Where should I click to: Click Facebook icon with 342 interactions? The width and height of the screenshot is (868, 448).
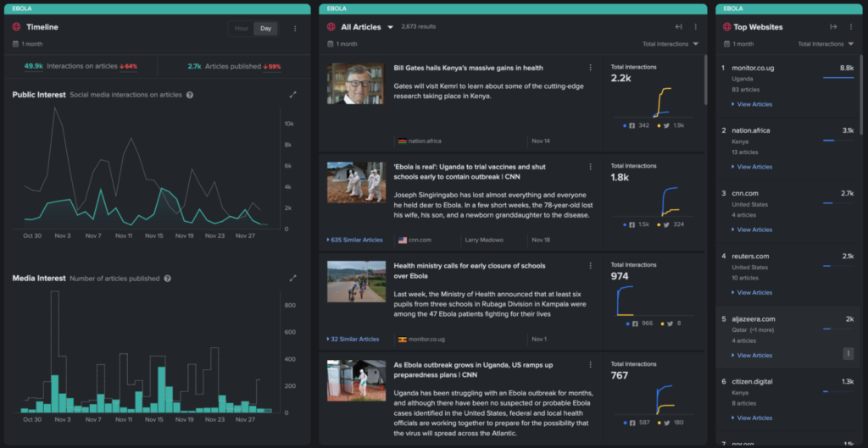(632, 125)
